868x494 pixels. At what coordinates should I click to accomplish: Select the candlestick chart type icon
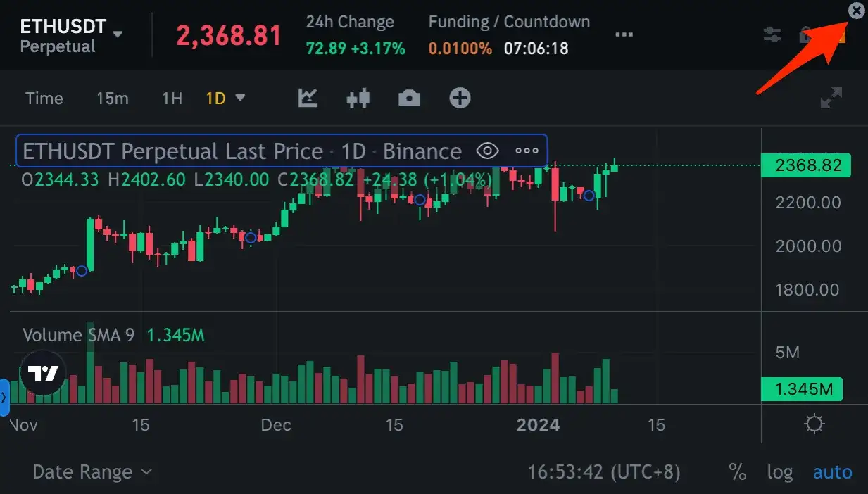coord(358,98)
